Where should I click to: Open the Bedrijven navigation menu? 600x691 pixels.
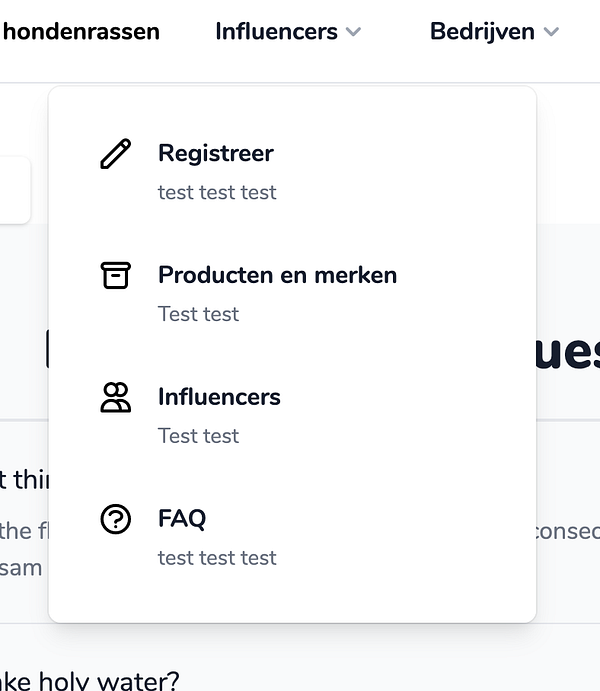point(482,32)
